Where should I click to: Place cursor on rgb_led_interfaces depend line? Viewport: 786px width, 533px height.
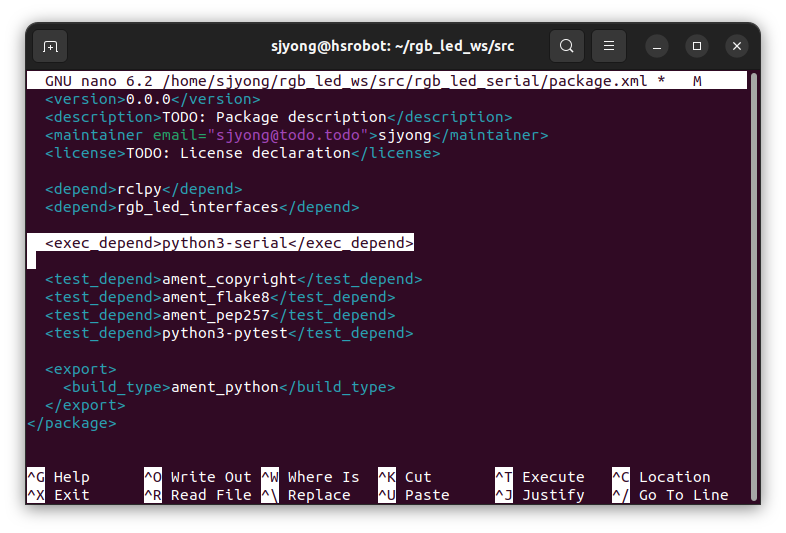click(x=202, y=207)
